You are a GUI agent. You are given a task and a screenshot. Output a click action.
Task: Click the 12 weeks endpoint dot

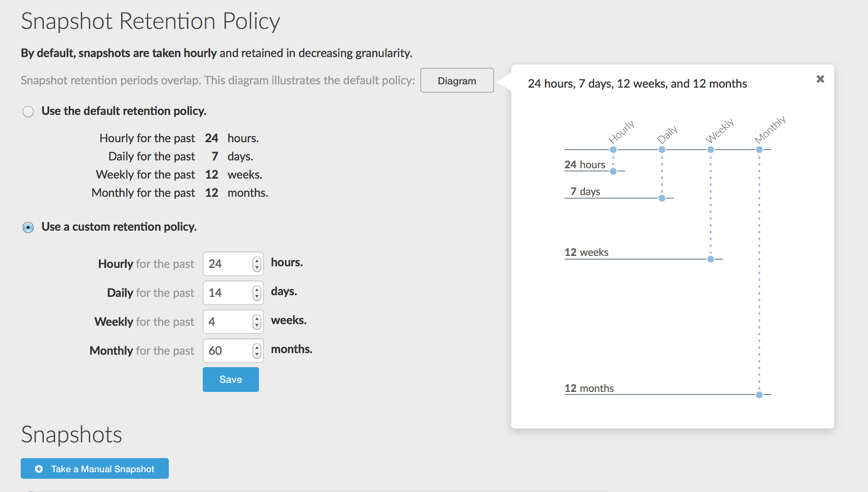tap(710, 259)
